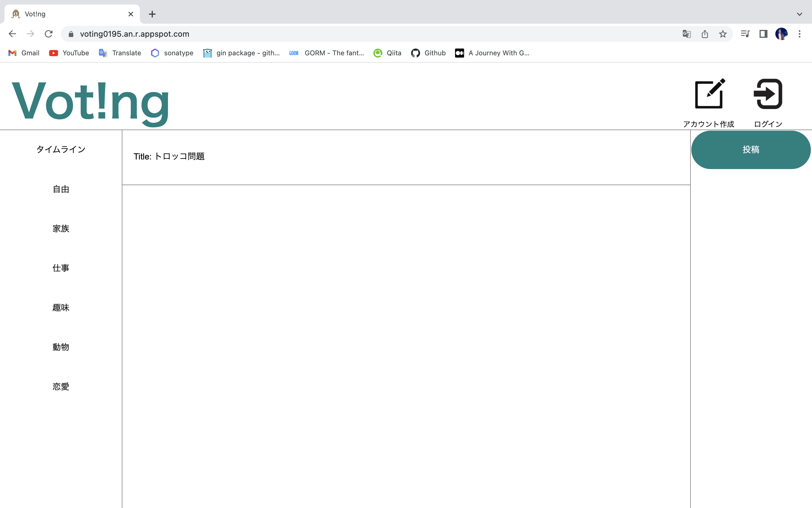Go back with browser back arrow
The width and height of the screenshot is (812, 508).
click(12, 34)
